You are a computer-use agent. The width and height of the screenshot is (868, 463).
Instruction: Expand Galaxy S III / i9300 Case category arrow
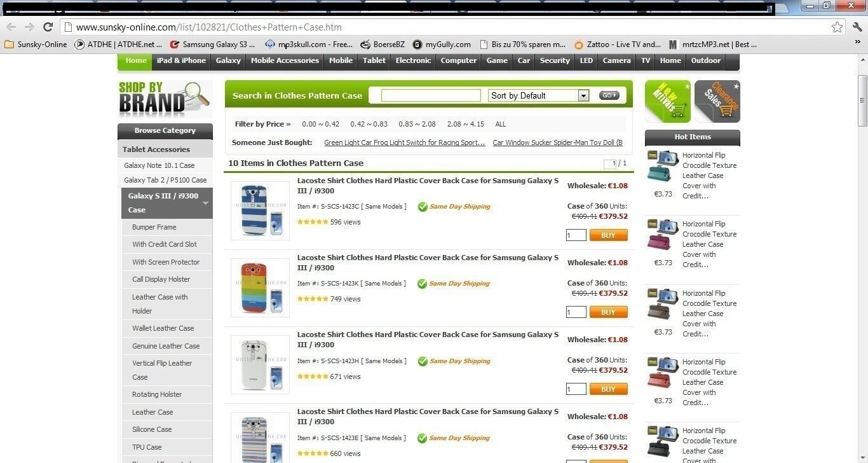click(x=206, y=203)
